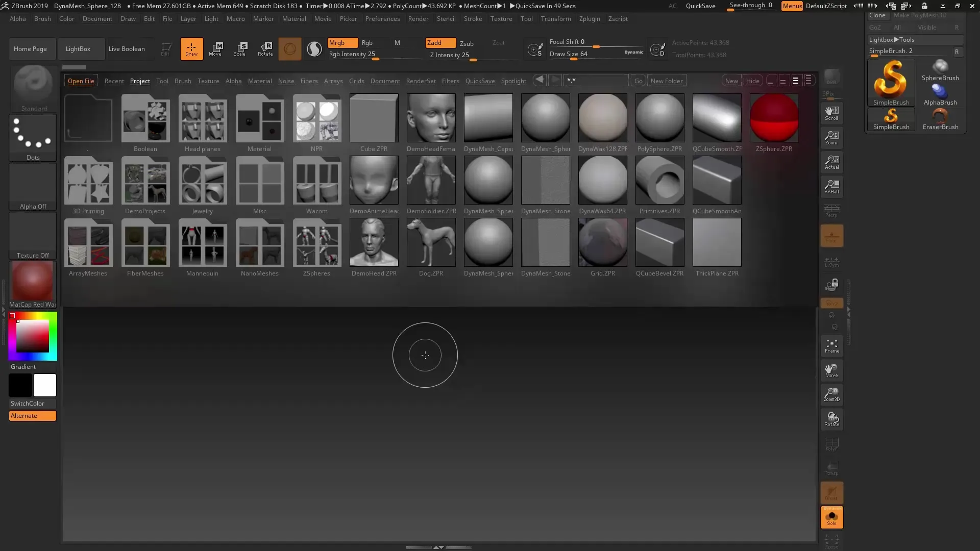Open the Head planes folder

point(203,123)
